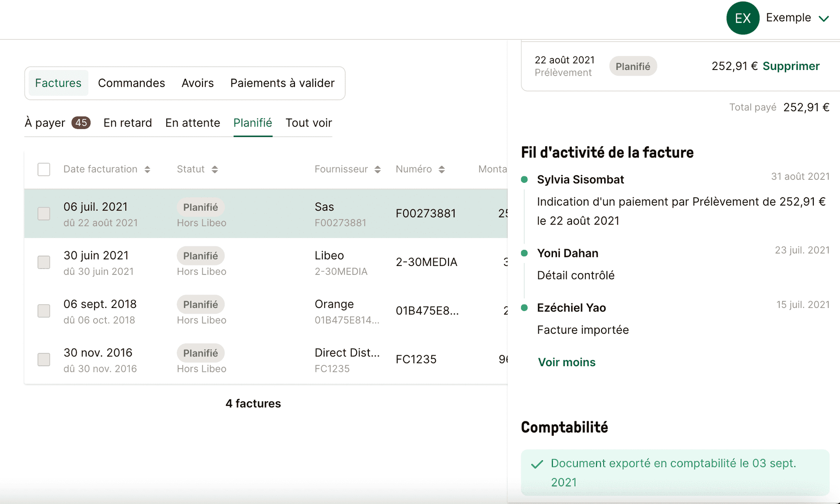Click Sylvia Sisombat activity bullet
840x504 pixels.
pyautogui.click(x=524, y=179)
